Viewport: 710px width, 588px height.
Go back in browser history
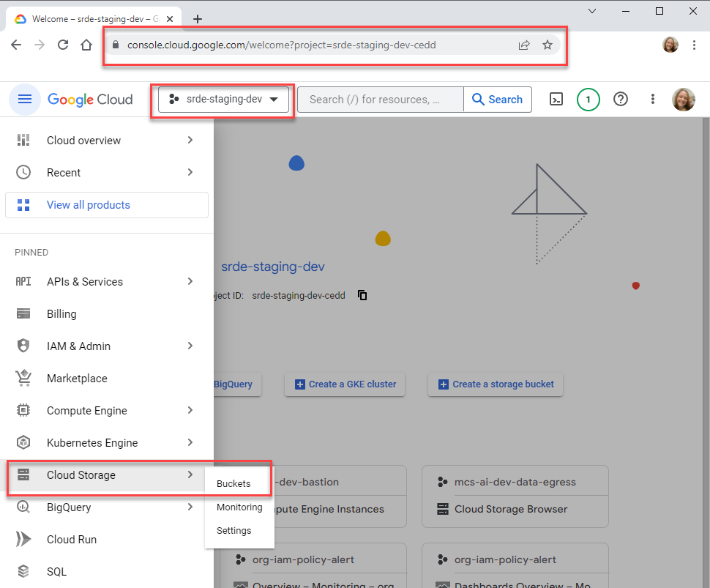pos(16,45)
